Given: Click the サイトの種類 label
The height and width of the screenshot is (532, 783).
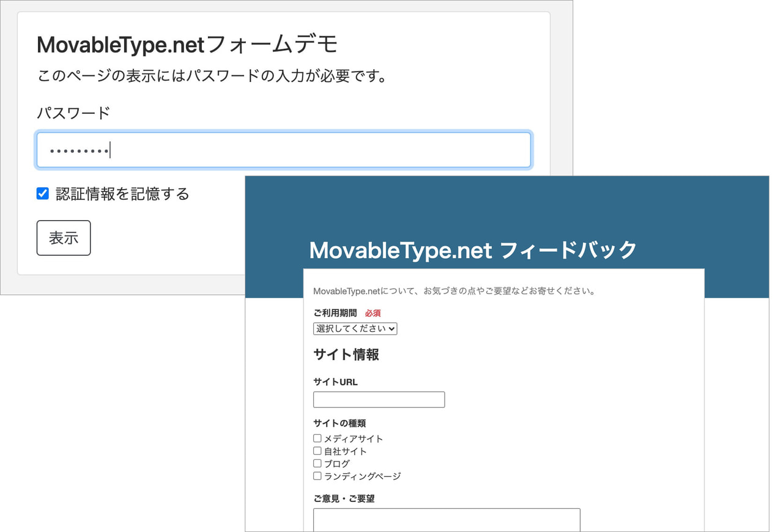Looking at the screenshot, I should pos(340,423).
